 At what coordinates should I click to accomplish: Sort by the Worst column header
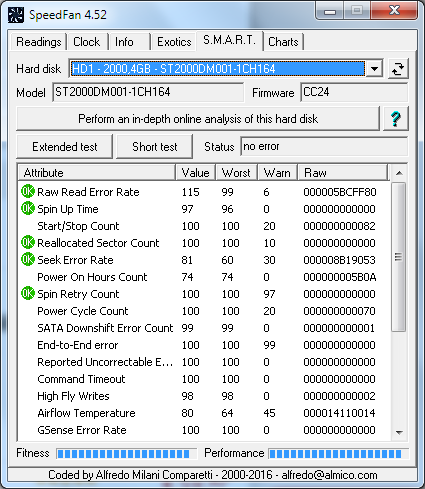point(237,173)
